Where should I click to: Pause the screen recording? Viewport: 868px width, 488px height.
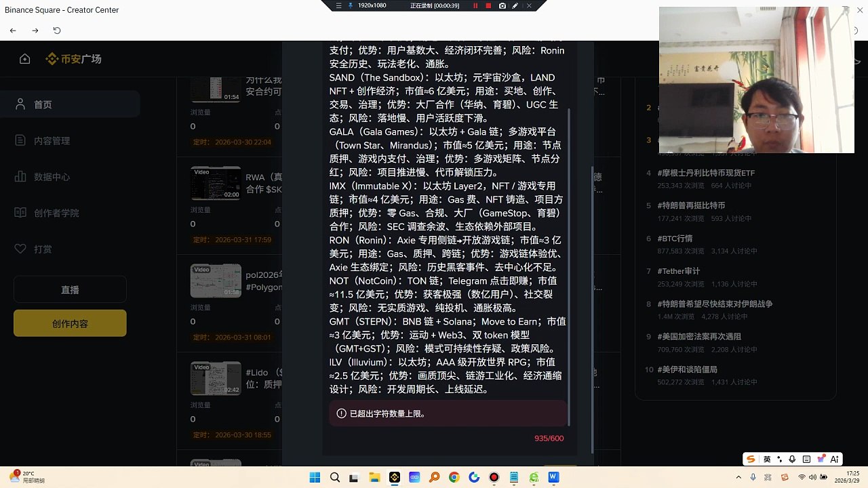pyautogui.click(x=475, y=5)
